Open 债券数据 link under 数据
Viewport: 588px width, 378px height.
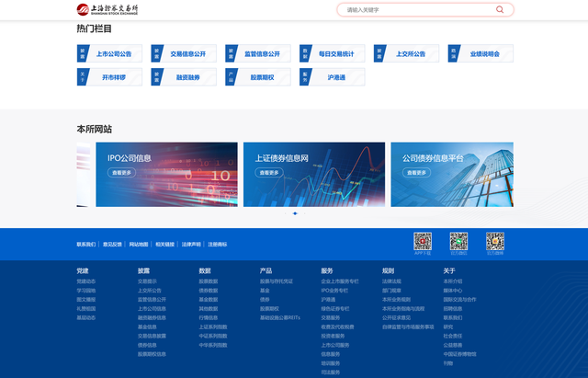coord(209,291)
